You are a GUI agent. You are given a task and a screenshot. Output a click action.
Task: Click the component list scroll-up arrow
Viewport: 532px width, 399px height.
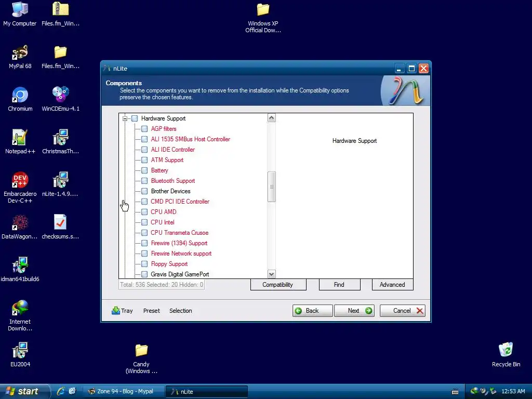click(271, 118)
